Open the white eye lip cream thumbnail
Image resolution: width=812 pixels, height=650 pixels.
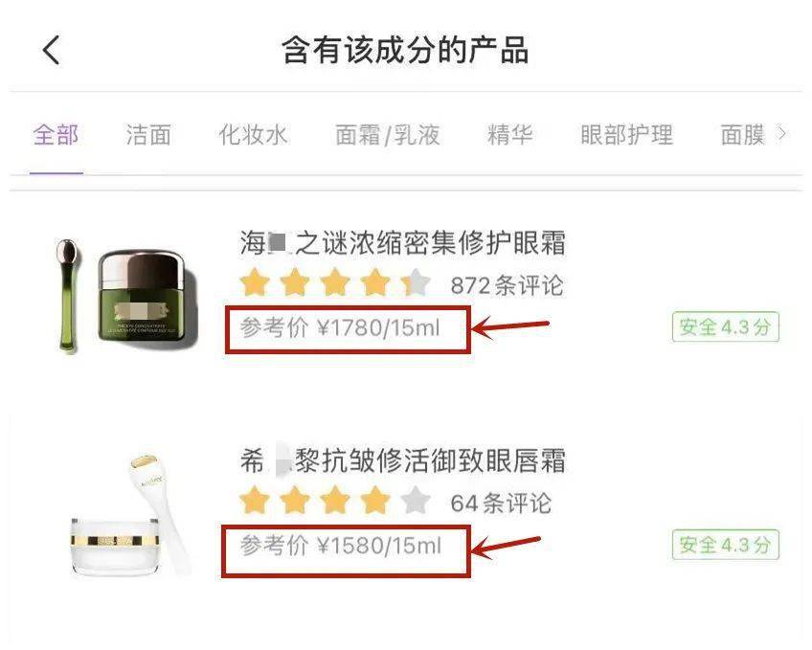pyautogui.click(x=131, y=515)
